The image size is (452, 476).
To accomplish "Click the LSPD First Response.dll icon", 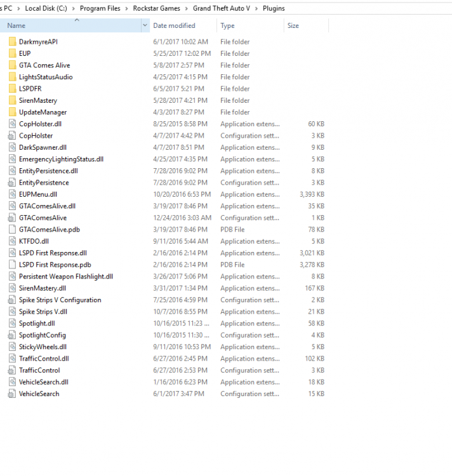I will [12, 253].
